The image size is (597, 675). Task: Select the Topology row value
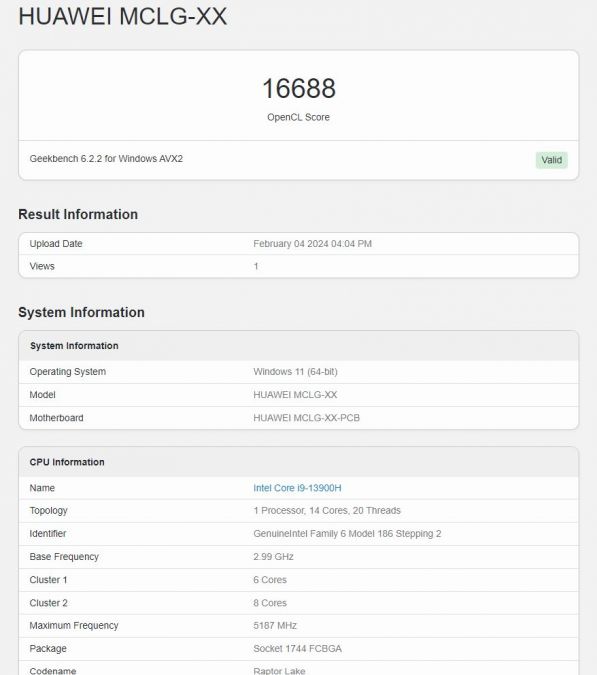(x=327, y=511)
